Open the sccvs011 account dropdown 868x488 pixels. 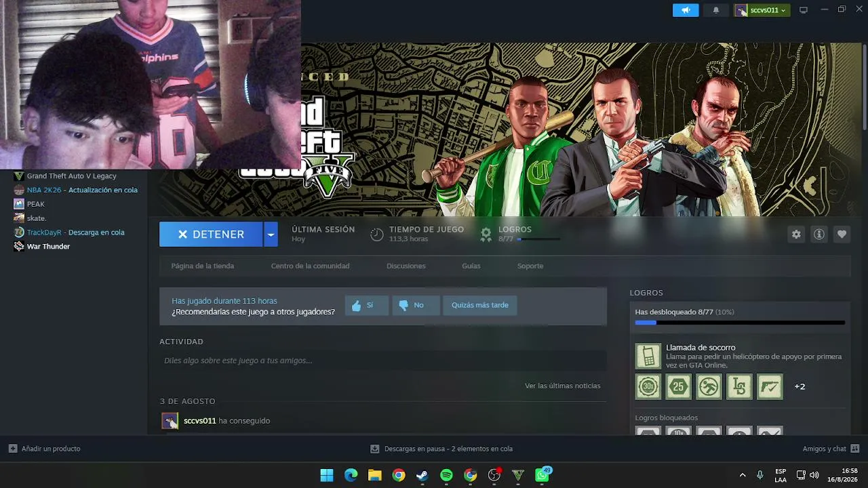tap(762, 10)
